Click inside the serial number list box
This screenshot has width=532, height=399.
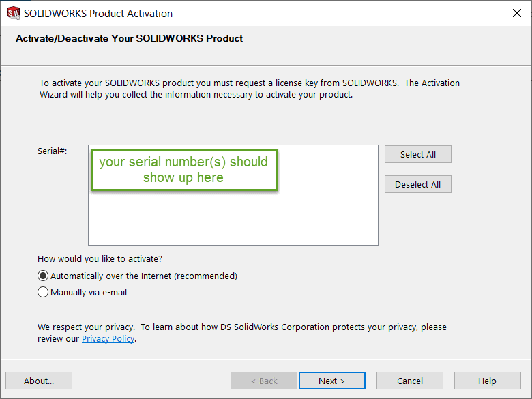(232, 218)
